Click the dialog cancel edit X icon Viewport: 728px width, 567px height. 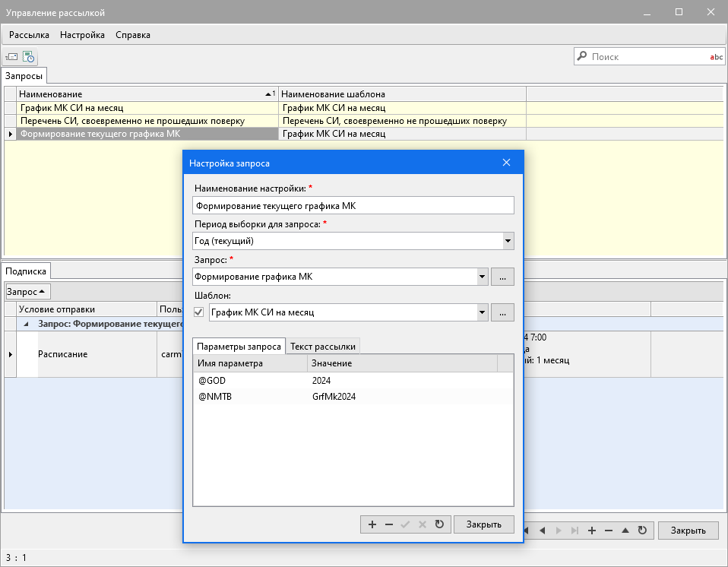click(422, 524)
